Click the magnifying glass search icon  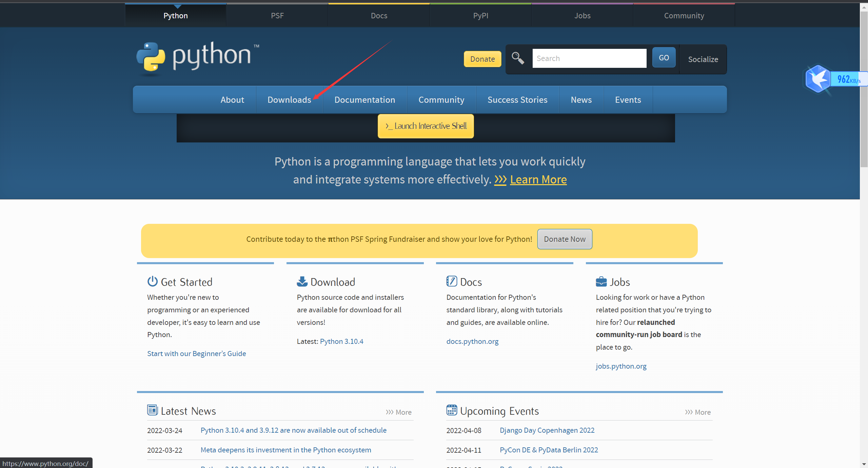[x=517, y=58]
